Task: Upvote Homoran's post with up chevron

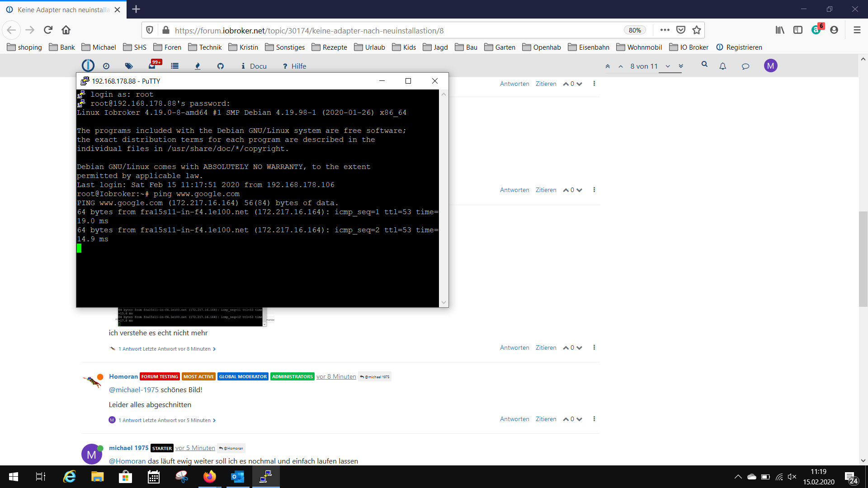Action: coord(566,419)
